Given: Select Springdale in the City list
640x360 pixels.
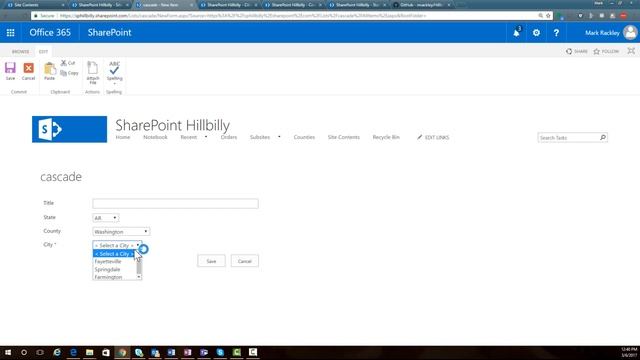Looking at the screenshot, I should tap(107, 269).
